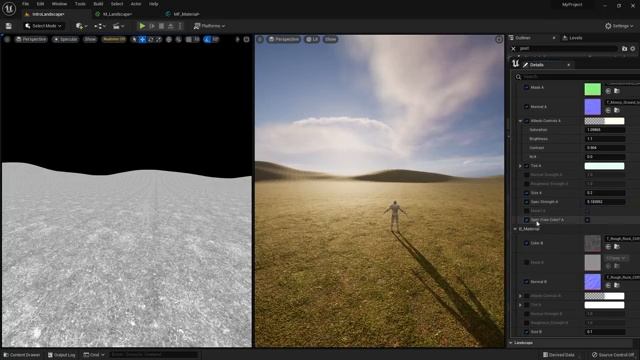Click the Brightness value field
The image size is (640, 360).
[x=604, y=139]
